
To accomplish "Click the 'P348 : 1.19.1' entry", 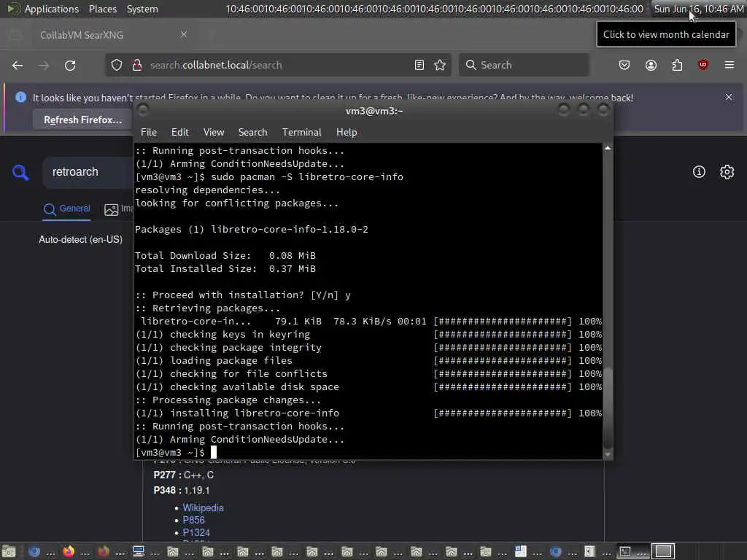I will tap(182, 491).
